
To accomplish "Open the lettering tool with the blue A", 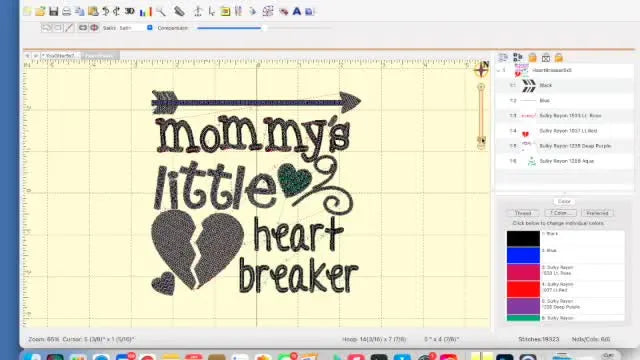I will pyautogui.click(x=297, y=11).
